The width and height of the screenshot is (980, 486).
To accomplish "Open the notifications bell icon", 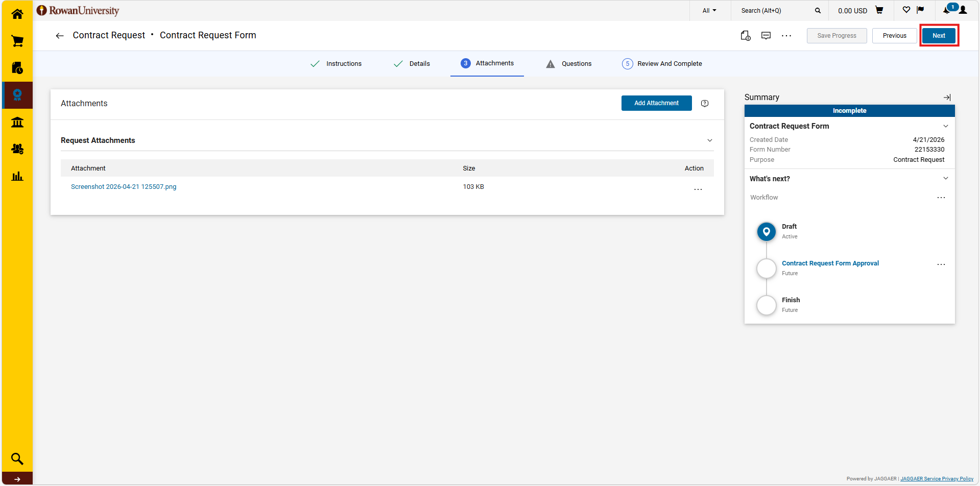I will (947, 10).
